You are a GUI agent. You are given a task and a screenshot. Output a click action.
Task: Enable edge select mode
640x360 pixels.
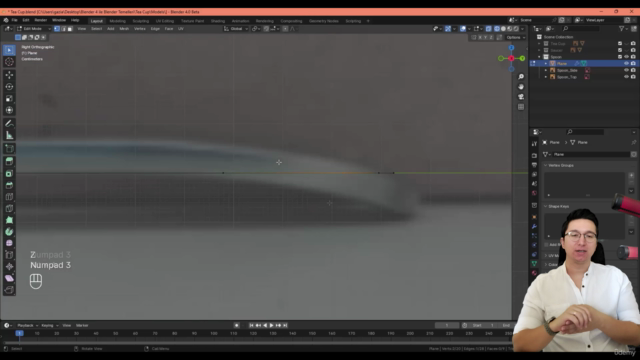pos(63,29)
